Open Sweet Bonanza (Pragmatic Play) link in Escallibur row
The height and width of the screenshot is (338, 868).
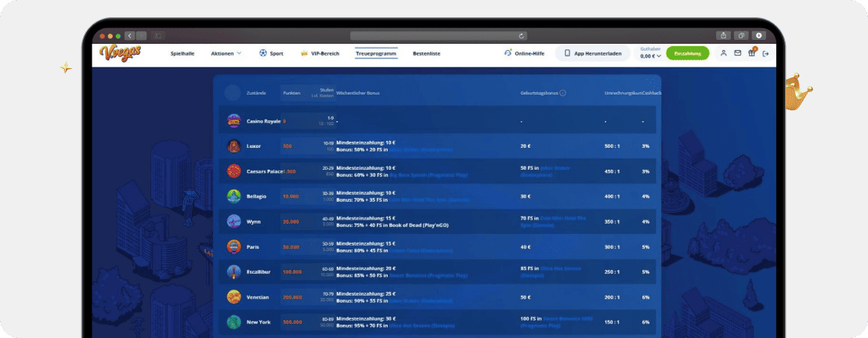tap(429, 275)
